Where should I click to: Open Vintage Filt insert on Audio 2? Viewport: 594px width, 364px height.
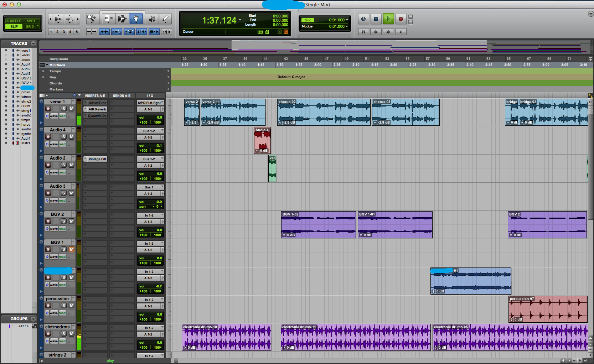pyautogui.click(x=95, y=159)
